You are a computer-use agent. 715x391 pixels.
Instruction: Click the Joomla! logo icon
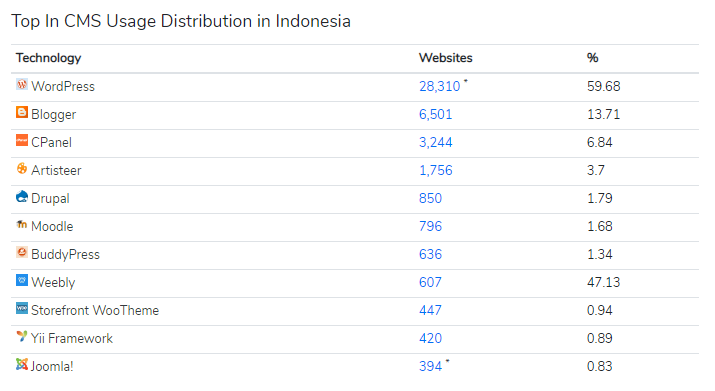pyautogui.click(x=22, y=364)
